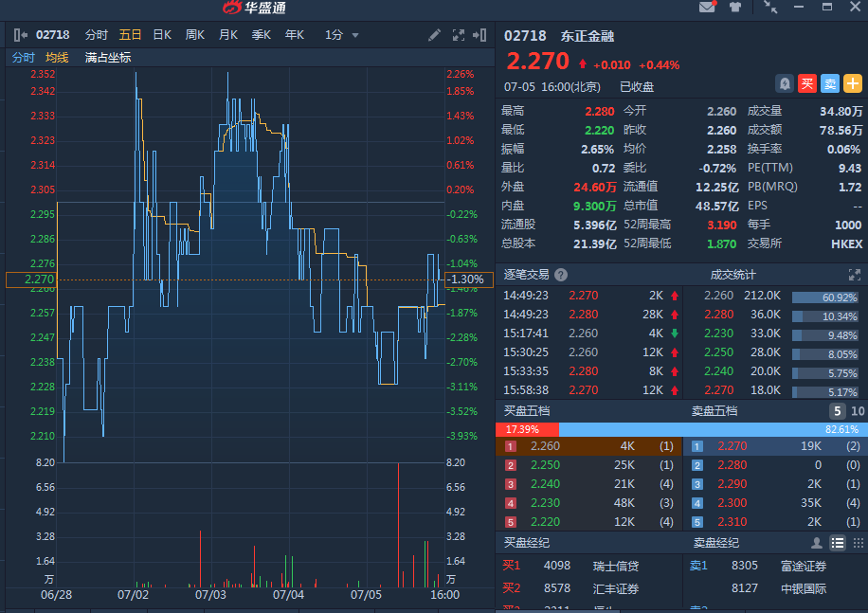Switch broker queue to list view
The image size is (868, 613).
click(x=838, y=543)
